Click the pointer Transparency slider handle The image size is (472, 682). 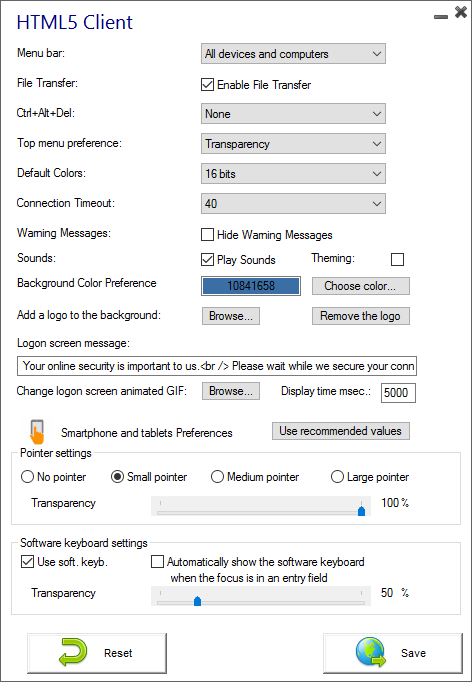361,510
